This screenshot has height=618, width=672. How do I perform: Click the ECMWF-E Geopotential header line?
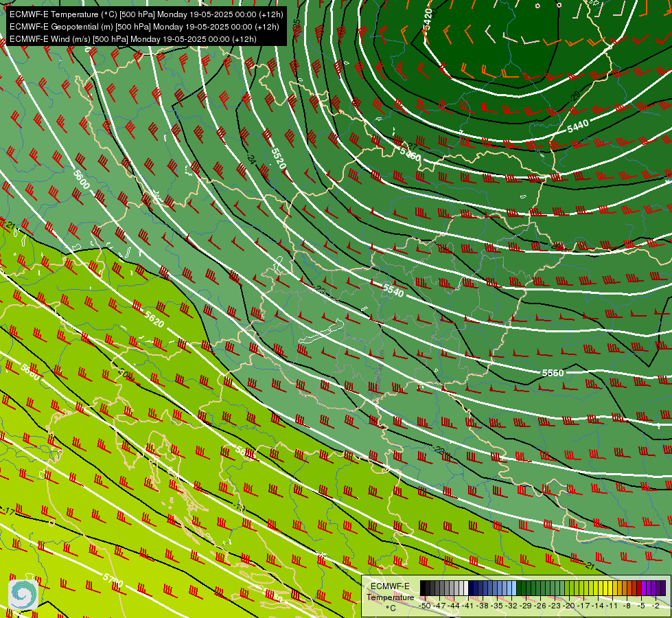coord(144,27)
